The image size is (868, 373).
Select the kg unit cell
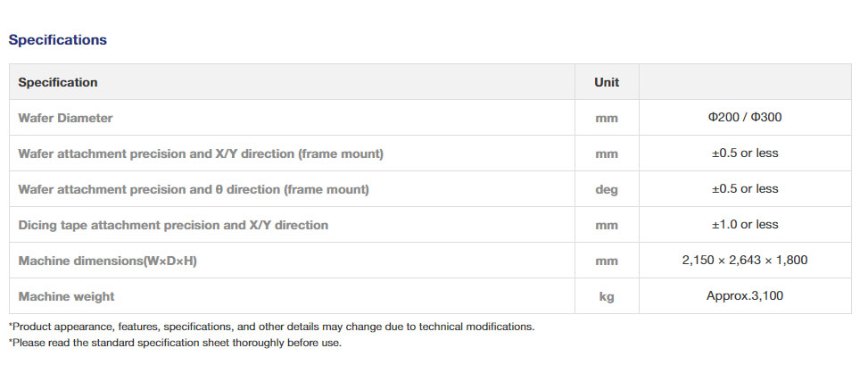coord(607,296)
